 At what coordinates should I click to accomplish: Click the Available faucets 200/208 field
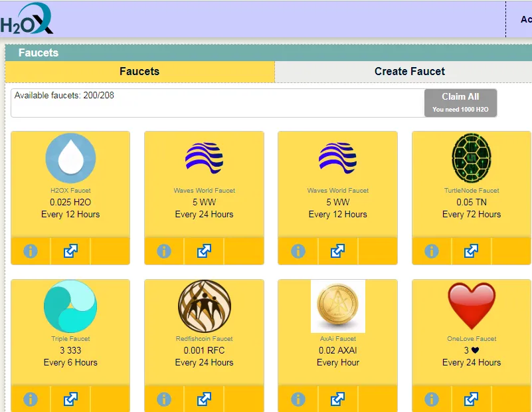[x=217, y=103]
